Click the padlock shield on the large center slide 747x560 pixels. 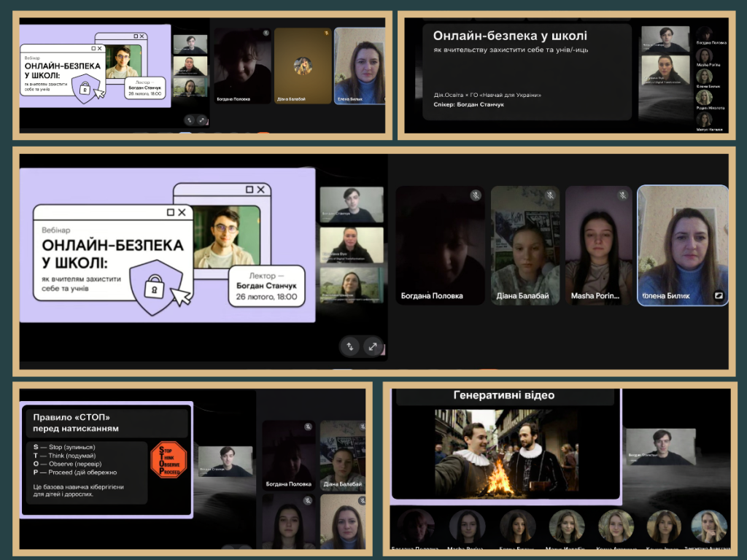[155, 289]
